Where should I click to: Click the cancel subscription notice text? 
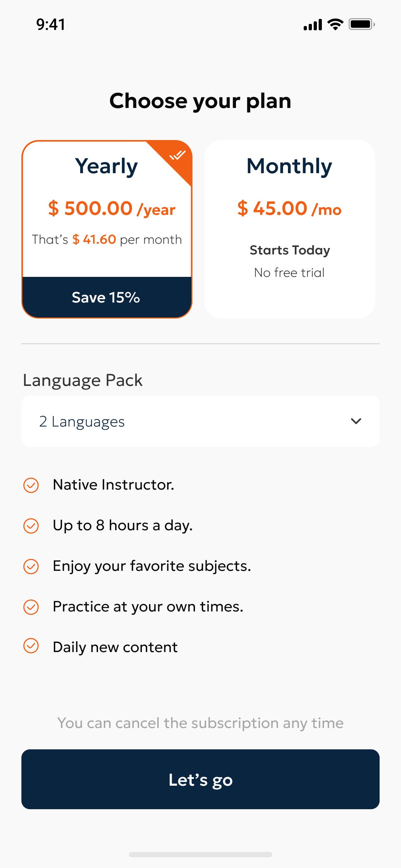[200, 723]
